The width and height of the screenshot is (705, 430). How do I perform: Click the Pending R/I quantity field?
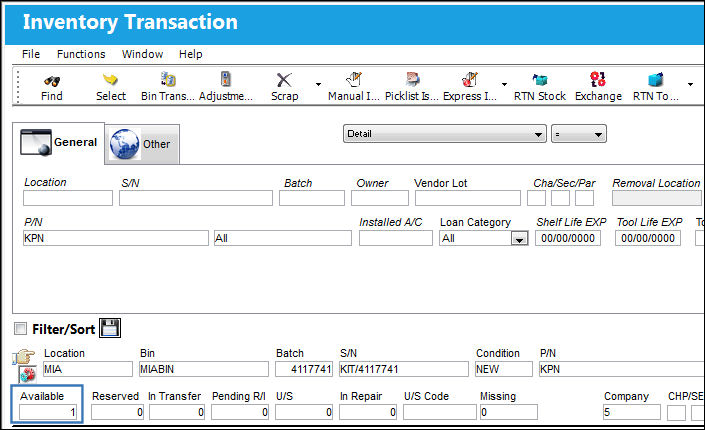[x=240, y=412]
